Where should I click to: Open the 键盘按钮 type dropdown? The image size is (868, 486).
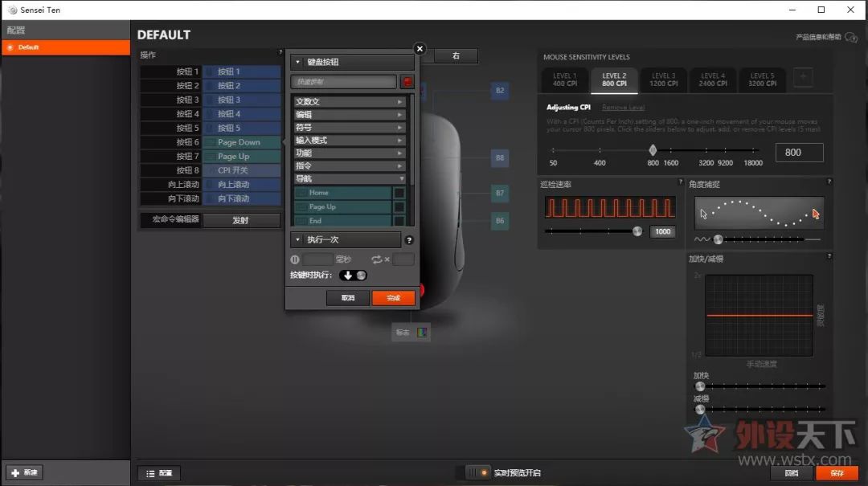(x=352, y=62)
